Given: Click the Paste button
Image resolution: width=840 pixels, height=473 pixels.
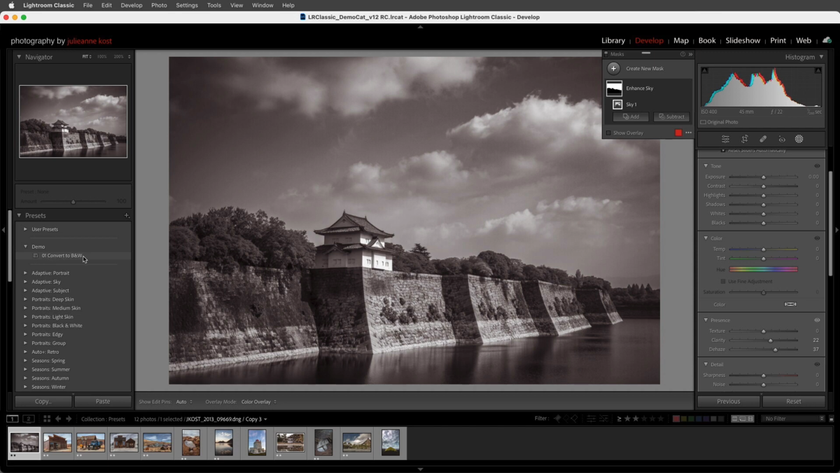Looking at the screenshot, I should [x=102, y=401].
